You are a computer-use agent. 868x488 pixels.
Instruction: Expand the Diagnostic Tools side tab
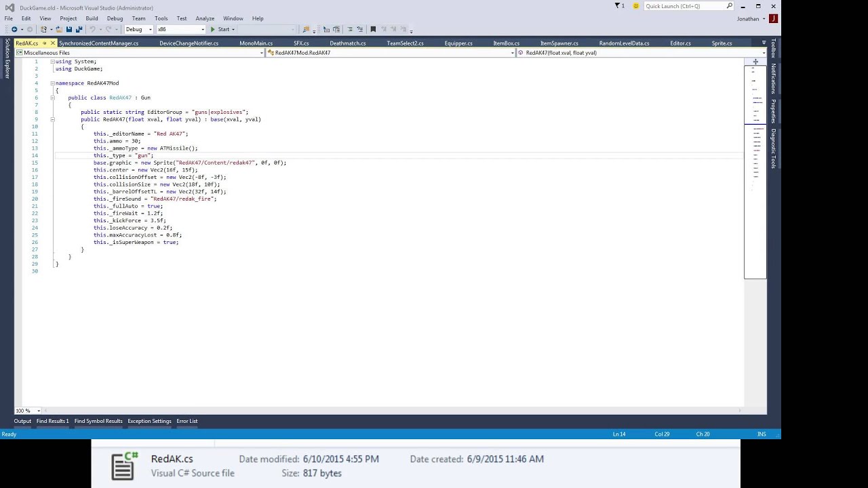coord(773,148)
